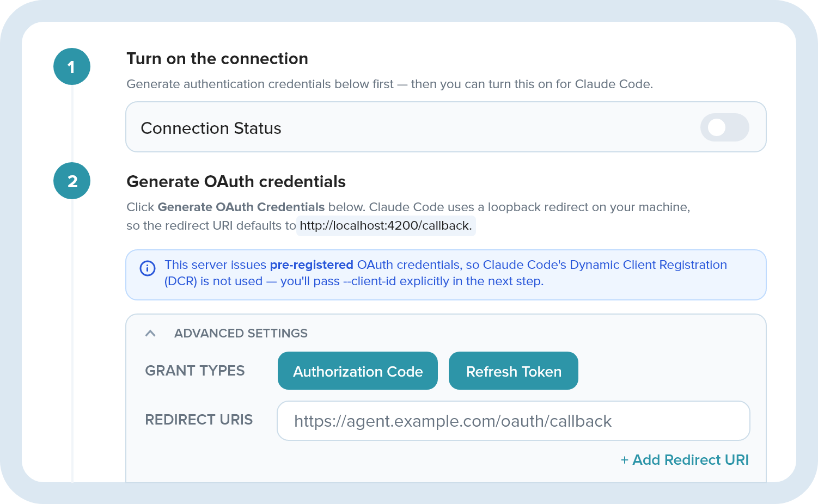Click the Add Redirect URI link
818x504 pixels.
click(x=685, y=460)
